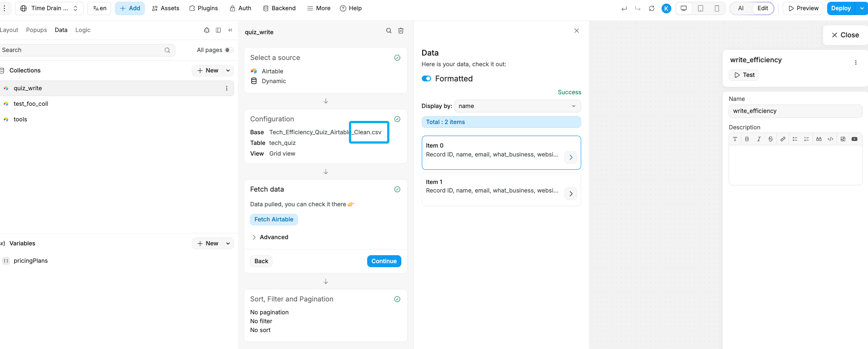This screenshot has width=868, height=349.
Task: Open the dropdown arrow beside Collections New
Action: click(228, 71)
